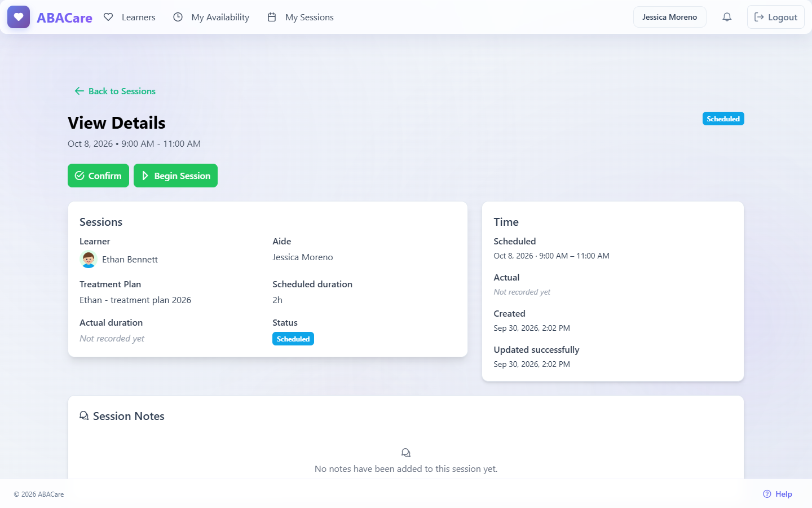The height and width of the screenshot is (508, 812).
Task: Click the Scheduled badge in page header
Action: coord(723,119)
